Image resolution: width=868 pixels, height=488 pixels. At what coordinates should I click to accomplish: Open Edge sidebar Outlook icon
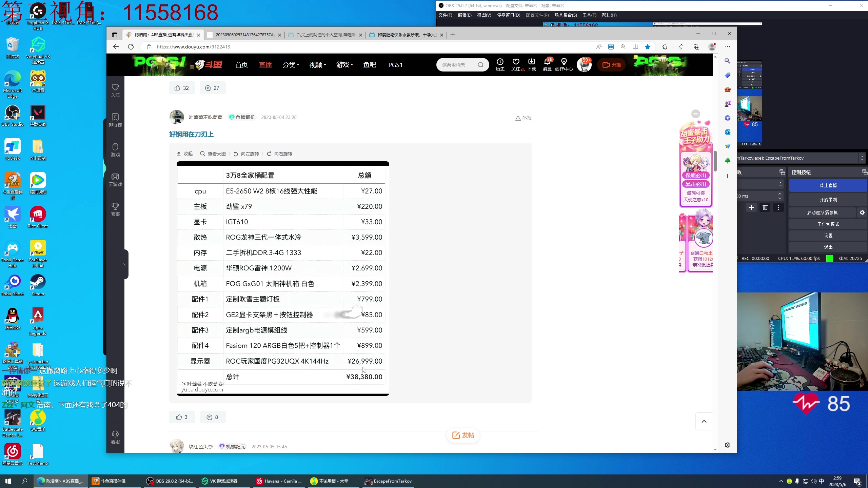tap(727, 132)
